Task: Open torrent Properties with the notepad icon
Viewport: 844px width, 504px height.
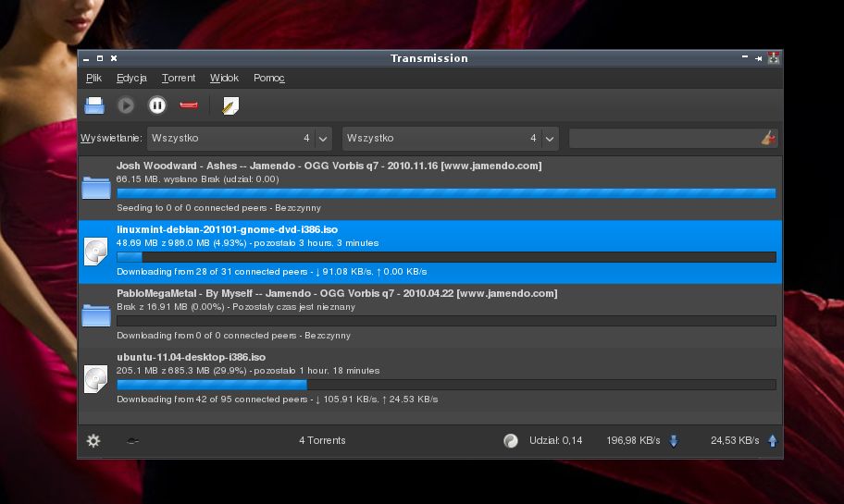Action: tap(230, 105)
